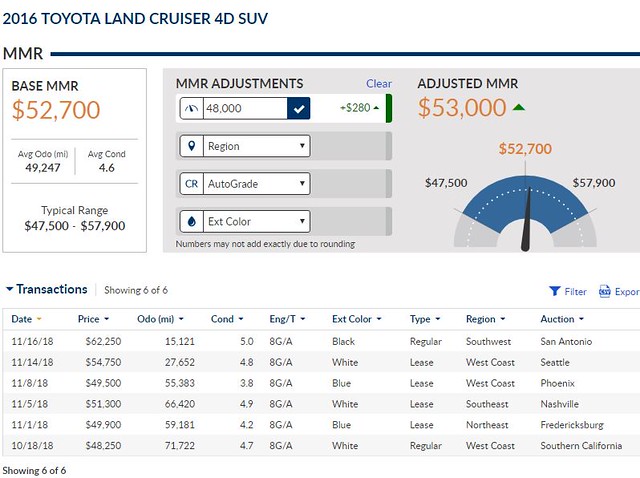The image size is (640, 478).
Task: Click the Northeast region cell
Action: click(x=487, y=425)
